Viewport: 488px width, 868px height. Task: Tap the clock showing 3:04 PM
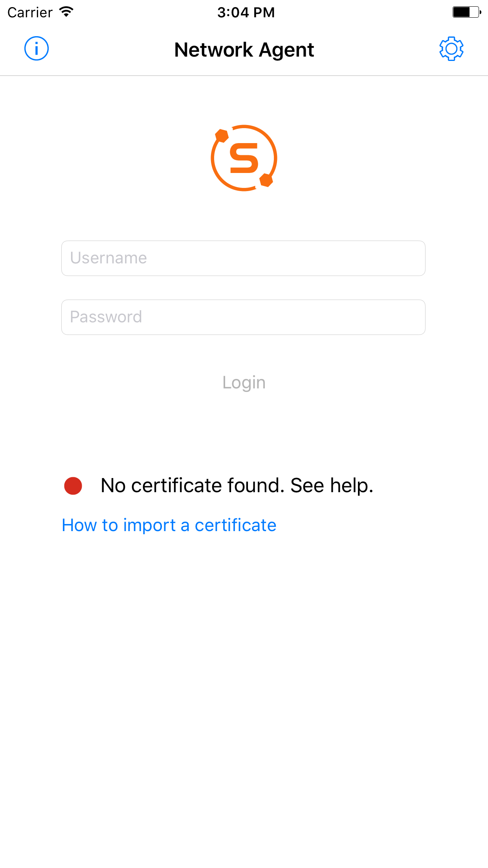click(246, 12)
